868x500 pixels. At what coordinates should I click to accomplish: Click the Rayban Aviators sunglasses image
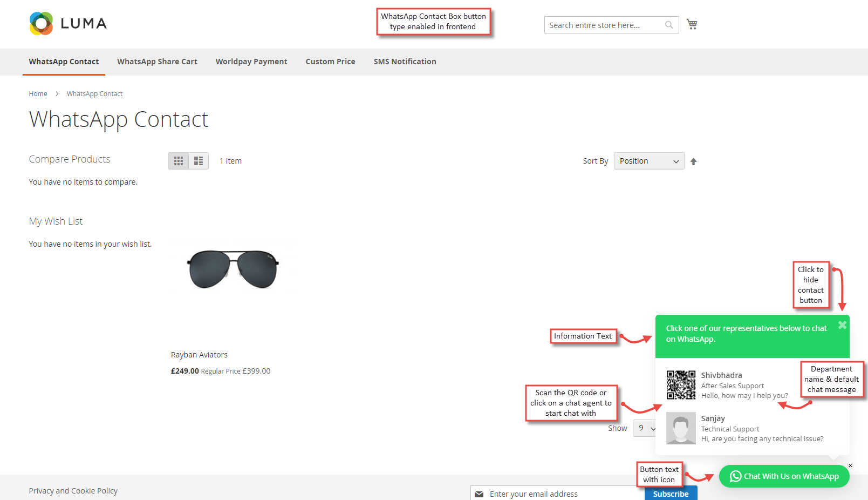233,269
